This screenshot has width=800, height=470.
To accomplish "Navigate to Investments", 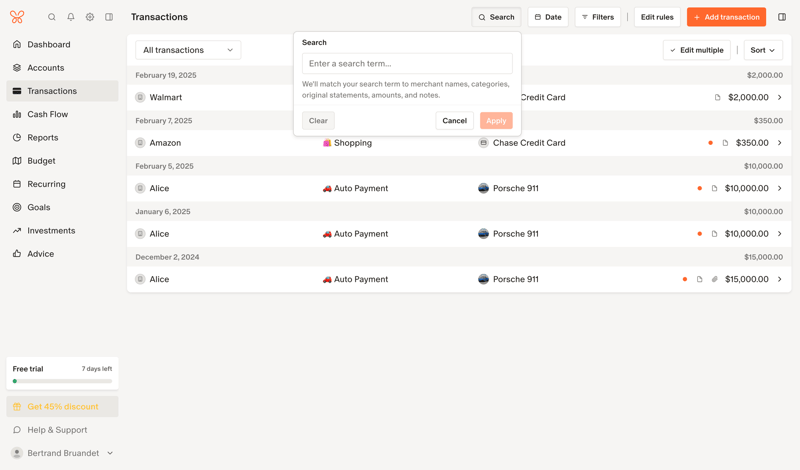I will coord(62,230).
